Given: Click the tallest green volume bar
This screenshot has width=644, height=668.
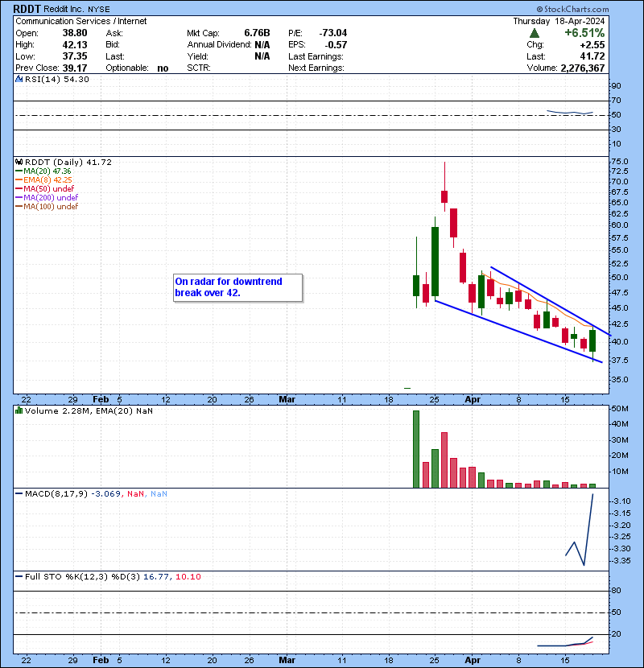Looking at the screenshot, I should [x=416, y=449].
